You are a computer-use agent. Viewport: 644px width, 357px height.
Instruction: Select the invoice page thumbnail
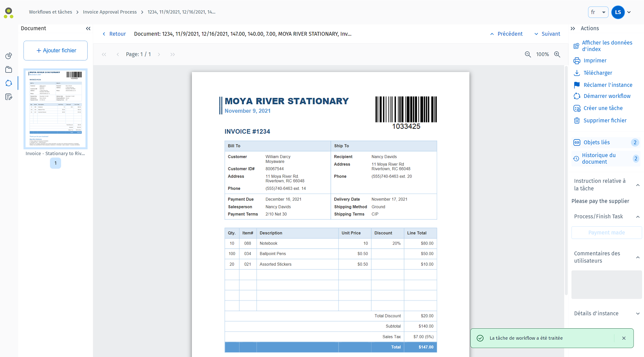point(55,109)
